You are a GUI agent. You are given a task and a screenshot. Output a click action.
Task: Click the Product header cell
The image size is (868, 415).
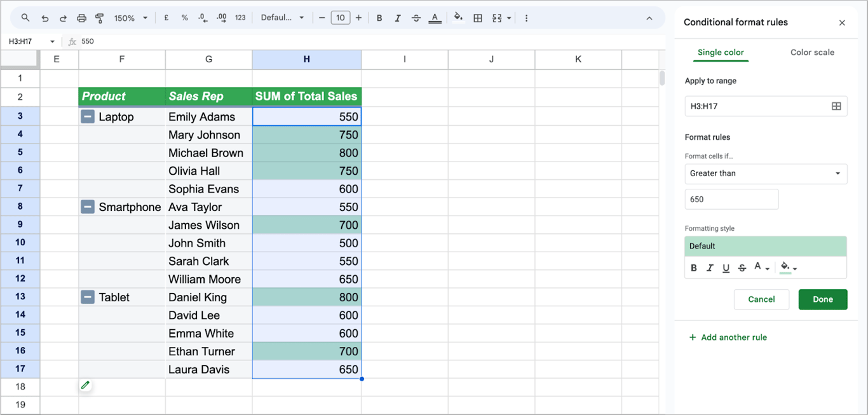(122, 97)
